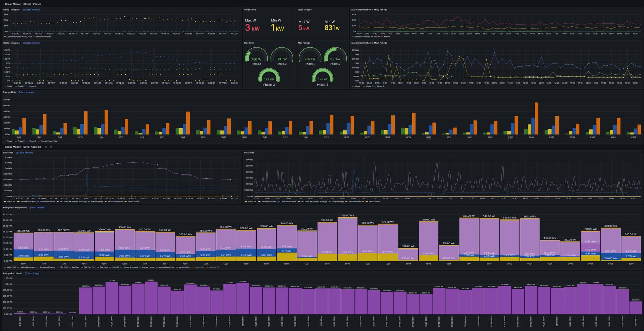
Task: Click clock icon on Energie Par Equipement panel
Action: 30,208
